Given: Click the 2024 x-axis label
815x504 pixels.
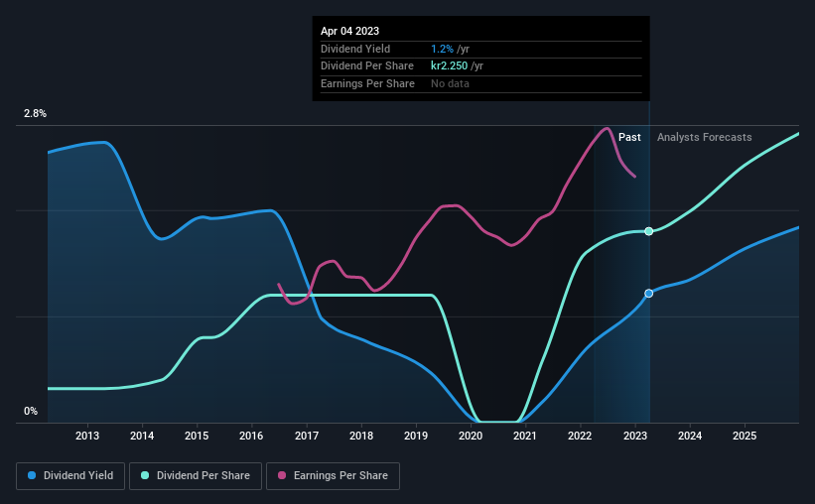Looking at the screenshot, I should pos(690,436).
